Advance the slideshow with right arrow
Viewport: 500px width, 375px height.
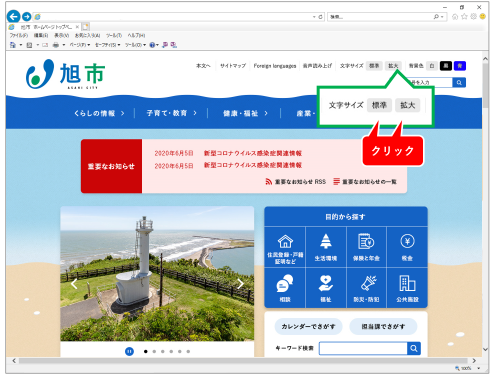tap(240, 284)
